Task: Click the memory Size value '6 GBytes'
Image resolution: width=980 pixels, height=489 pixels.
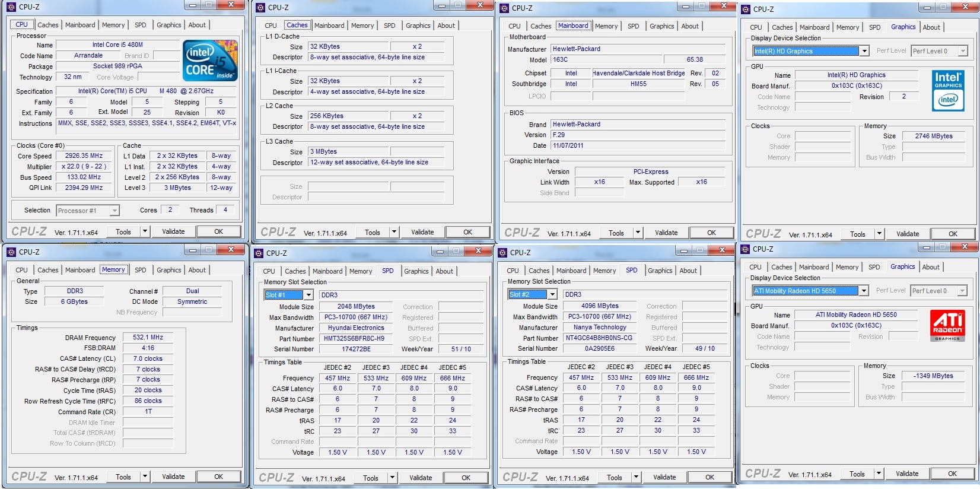Action: coord(74,301)
